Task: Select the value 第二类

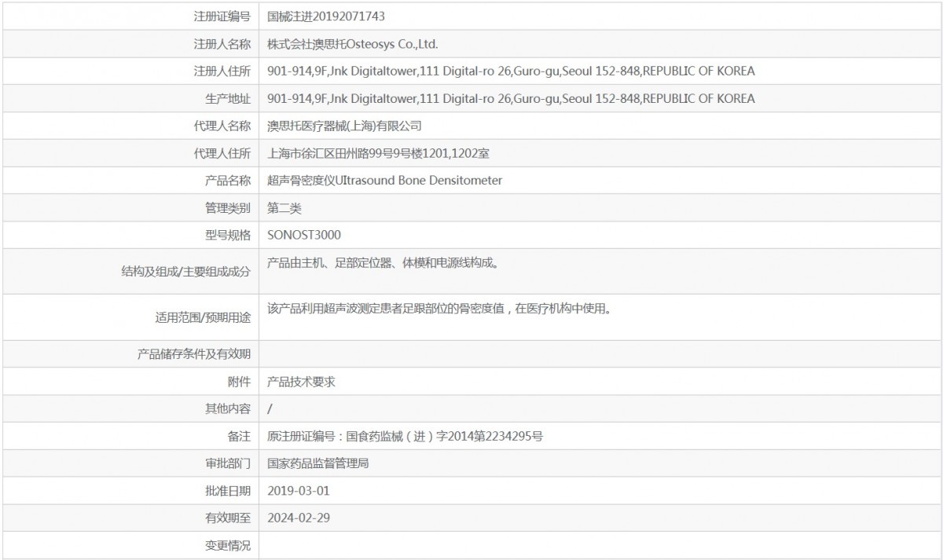Action: click(x=284, y=208)
